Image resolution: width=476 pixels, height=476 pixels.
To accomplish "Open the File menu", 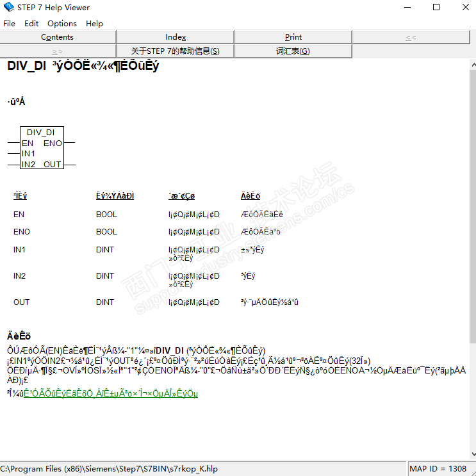I will (9, 23).
